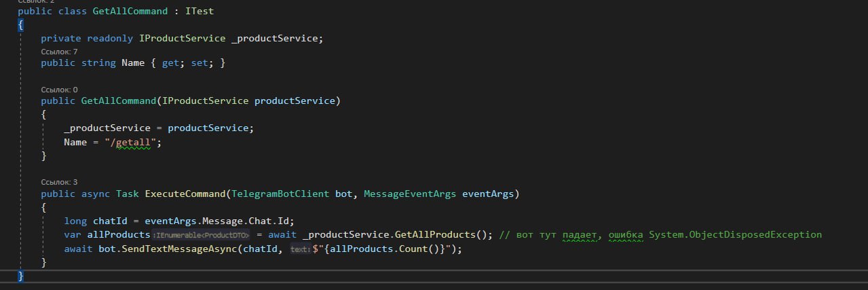The width and height of the screenshot is (868, 290).
Task: Click productService on the right side of the assignment
Action: click(x=207, y=128)
